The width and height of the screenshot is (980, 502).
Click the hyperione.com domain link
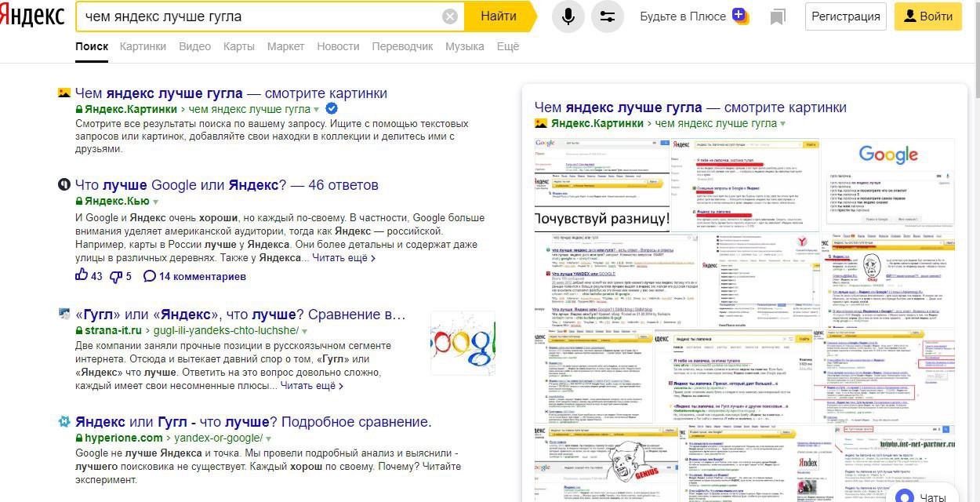[x=124, y=438]
